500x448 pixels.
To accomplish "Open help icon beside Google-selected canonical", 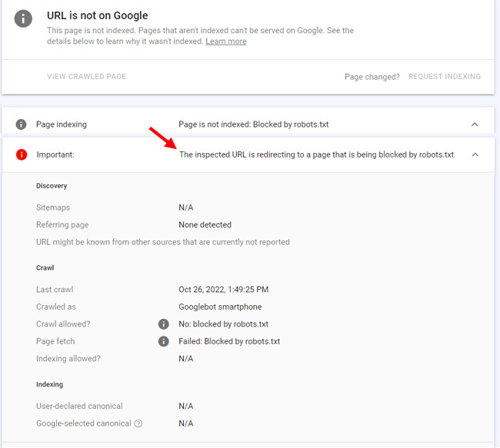I will tap(138, 423).
